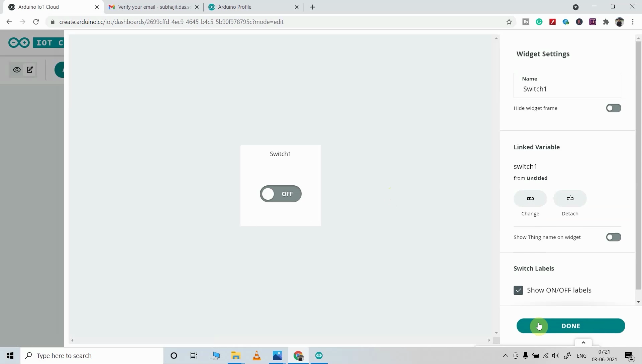Viewport: 642px width, 364px height.
Task: Click the Detach broken-link icon
Action: [x=570, y=198]
